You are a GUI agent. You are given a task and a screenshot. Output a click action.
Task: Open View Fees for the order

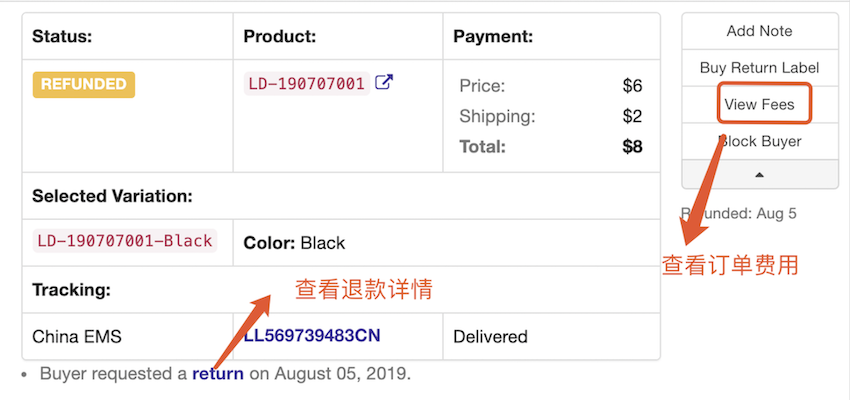click(x=759, y=104)
